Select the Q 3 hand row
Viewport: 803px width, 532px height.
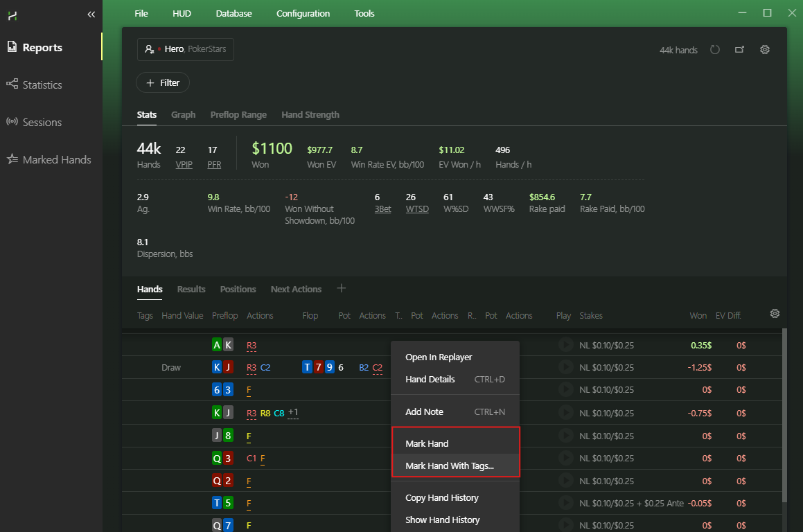pos(452,458)
